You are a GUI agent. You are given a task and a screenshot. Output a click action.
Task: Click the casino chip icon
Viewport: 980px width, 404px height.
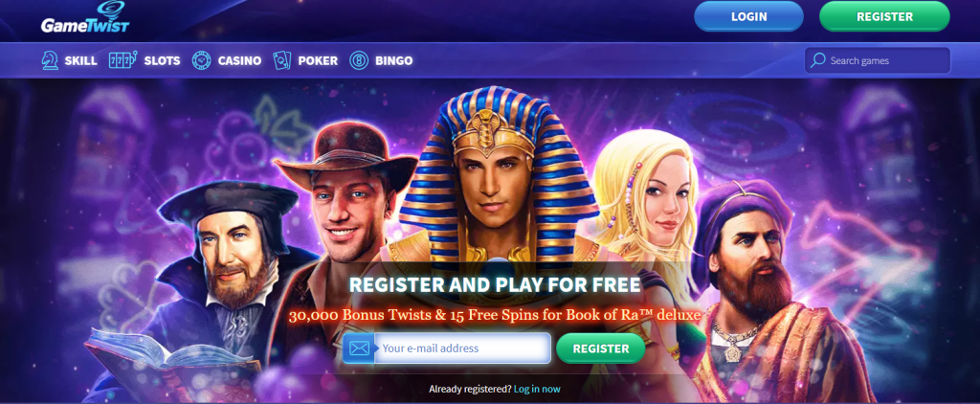click(x=201, y=60)
